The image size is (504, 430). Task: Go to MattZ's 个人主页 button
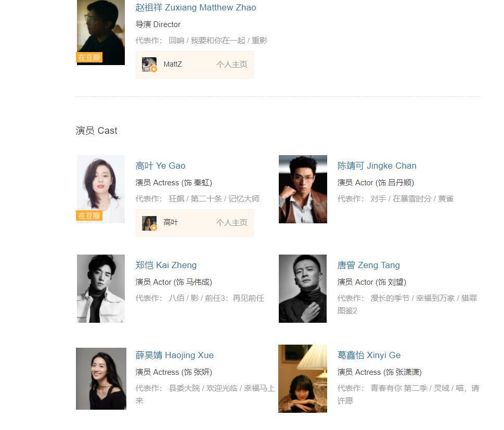coord(232,65)
